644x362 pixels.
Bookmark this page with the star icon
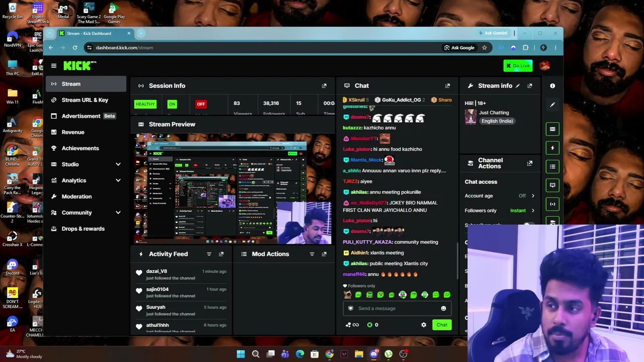[484, 48]
